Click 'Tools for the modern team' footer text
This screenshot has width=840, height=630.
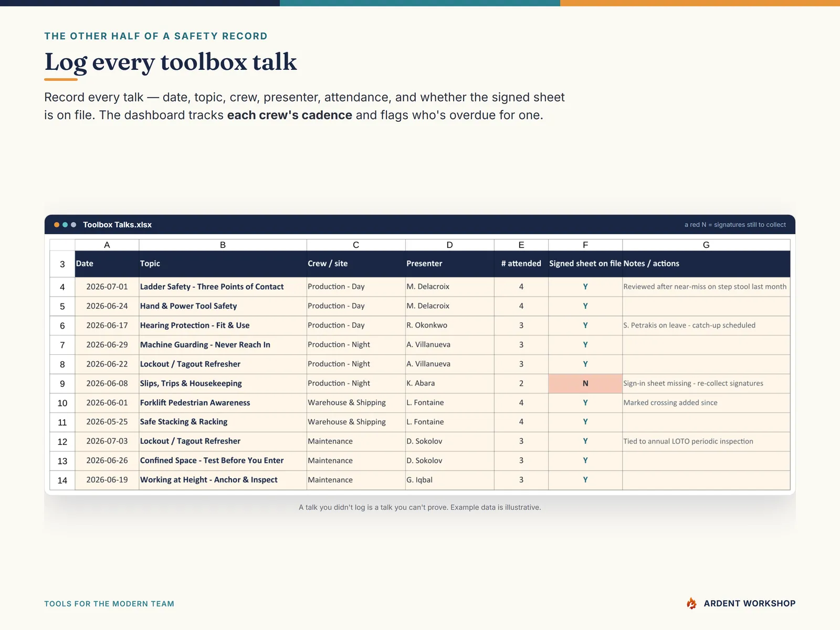pos(109,604)
